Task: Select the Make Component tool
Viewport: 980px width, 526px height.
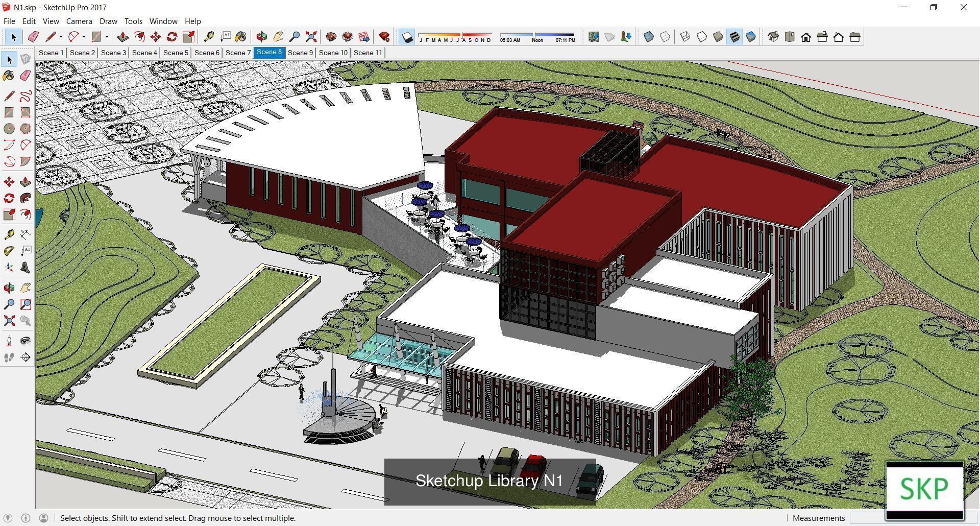Action: tap(26, 59)
